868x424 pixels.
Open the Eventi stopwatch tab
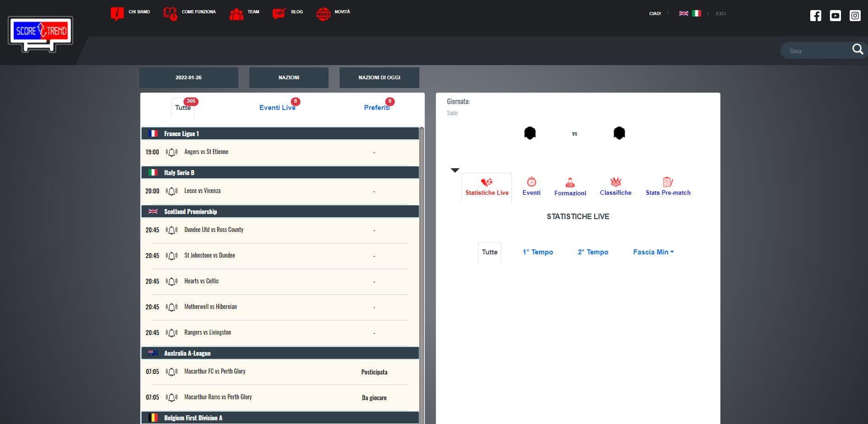click(531, 187)
